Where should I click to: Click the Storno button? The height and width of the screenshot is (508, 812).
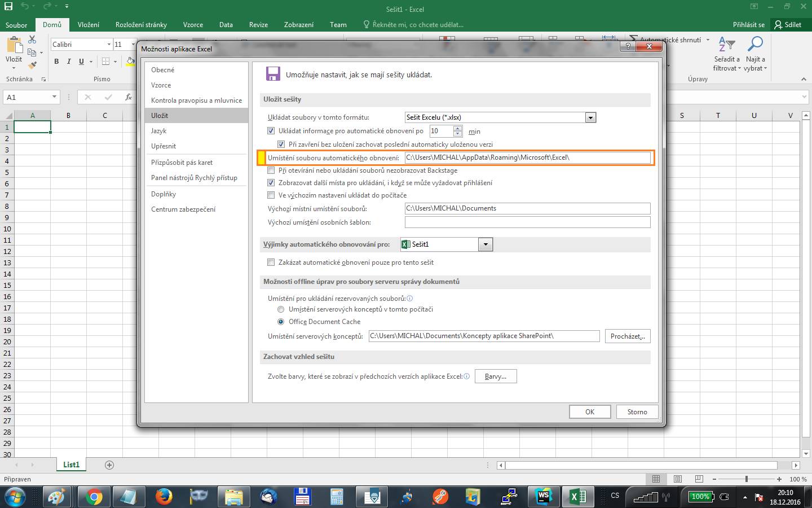click(637, 412)
